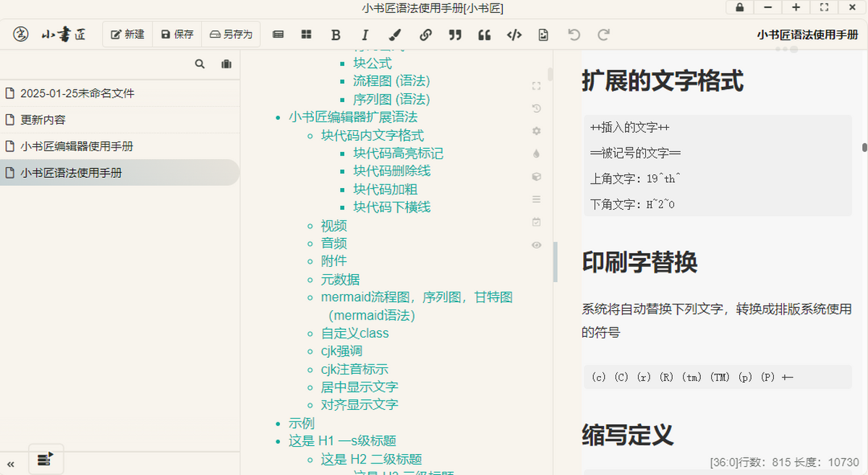Click the status bar line count text
This screenshot has height=475, width=868.
(784, 462)
